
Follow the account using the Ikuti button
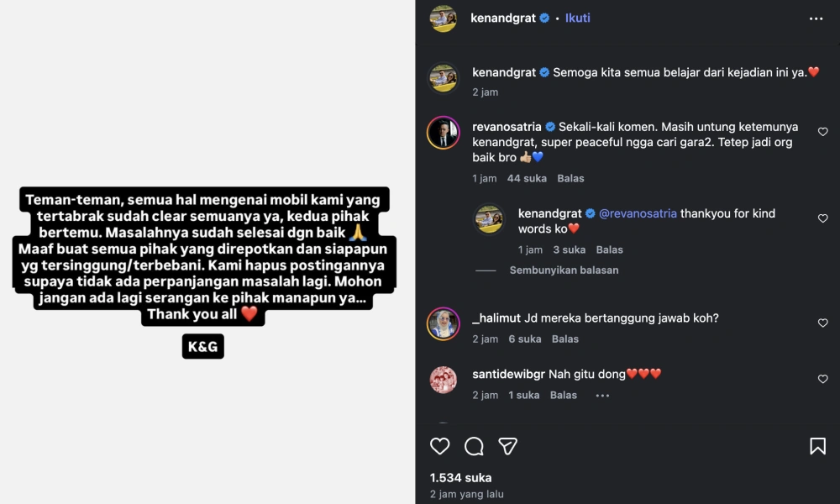pos(577,17)
